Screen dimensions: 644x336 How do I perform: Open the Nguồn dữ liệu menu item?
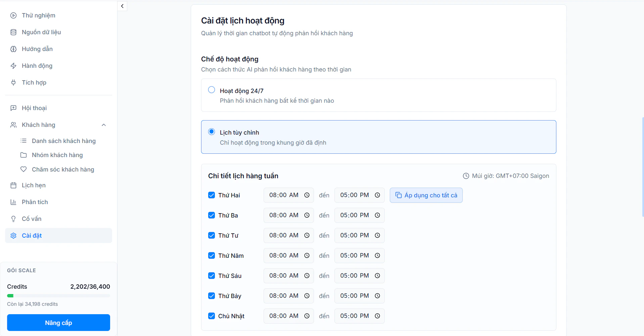coord(58,32)
